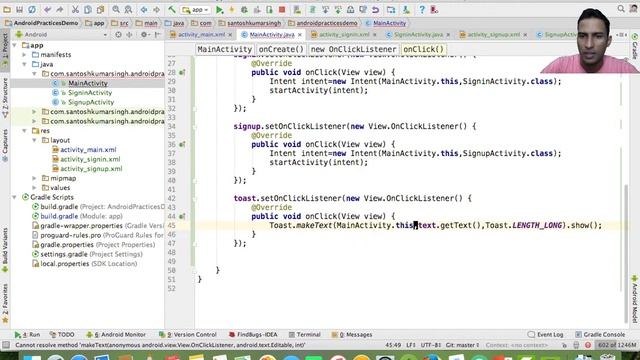Click the Debug bug icon
Screen dimensions: 640x360
coord(244,9)
